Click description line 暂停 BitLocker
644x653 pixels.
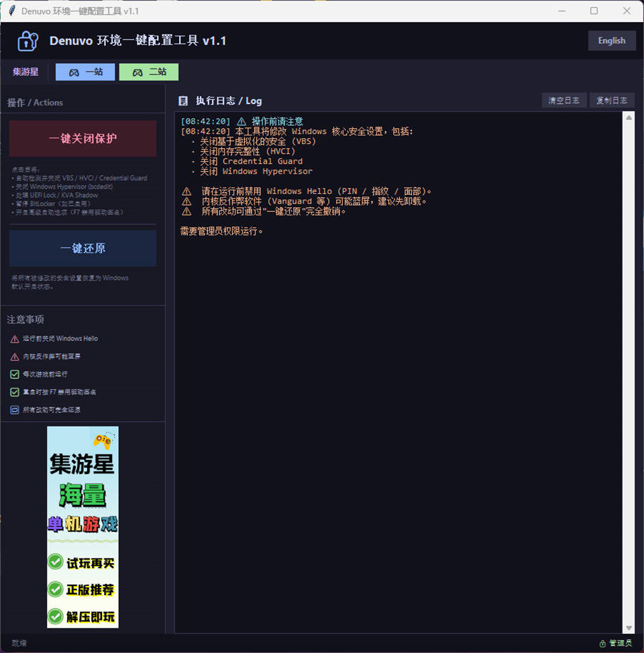point(53,204)
